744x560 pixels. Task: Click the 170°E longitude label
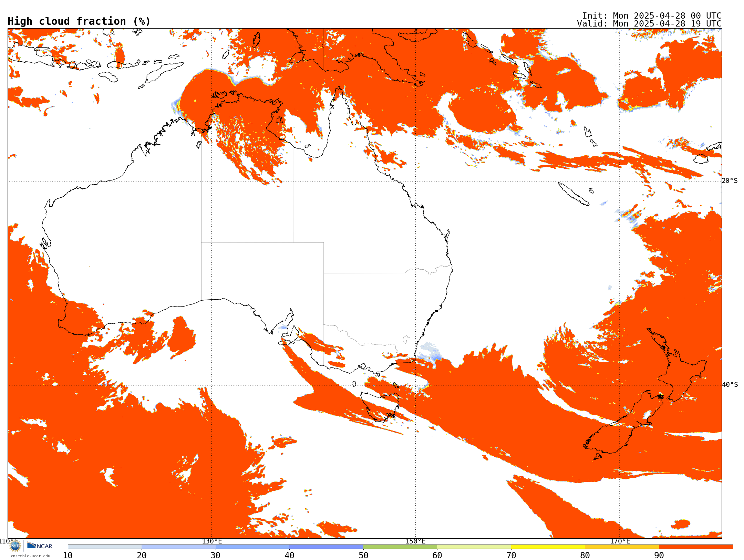620,541
